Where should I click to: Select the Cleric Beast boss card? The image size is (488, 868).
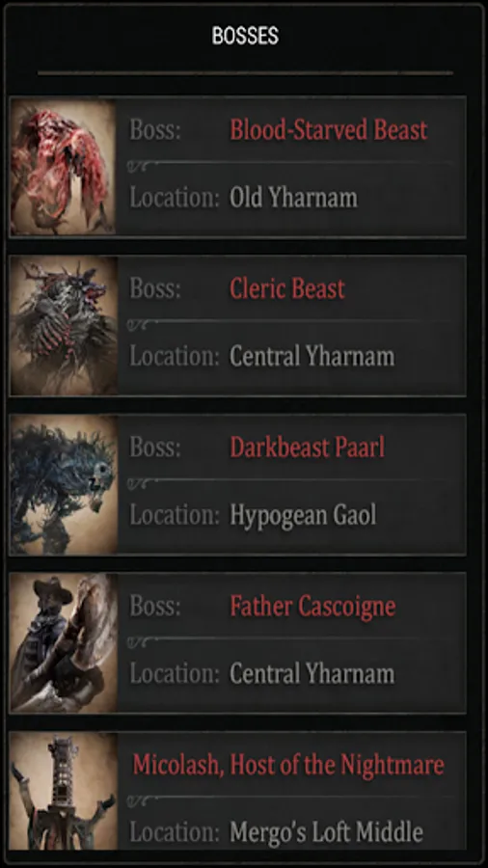[x=238, y=326]
